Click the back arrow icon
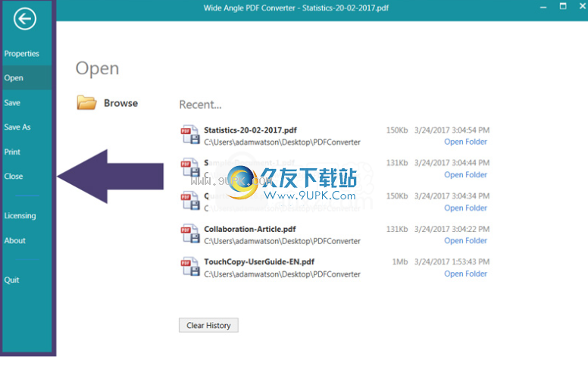Screen dimensions: 588x366 pyautogui.click(x=25, y=18)
